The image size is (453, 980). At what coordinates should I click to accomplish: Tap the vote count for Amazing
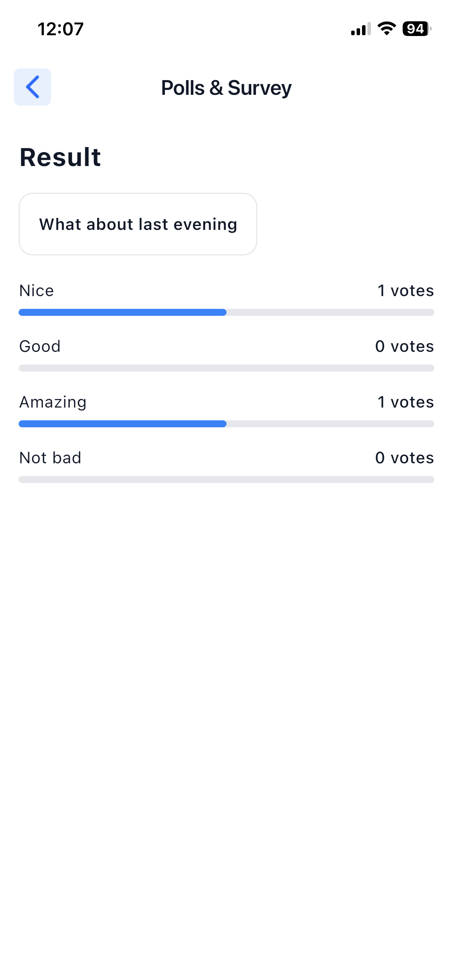pyautogui.click(x=405, y=402)
